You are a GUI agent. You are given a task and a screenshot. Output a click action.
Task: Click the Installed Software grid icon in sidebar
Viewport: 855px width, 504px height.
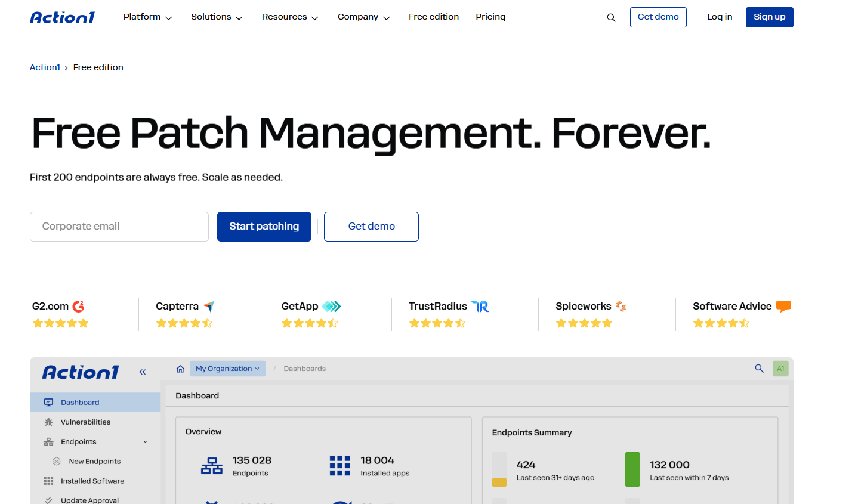pos(49,481)
